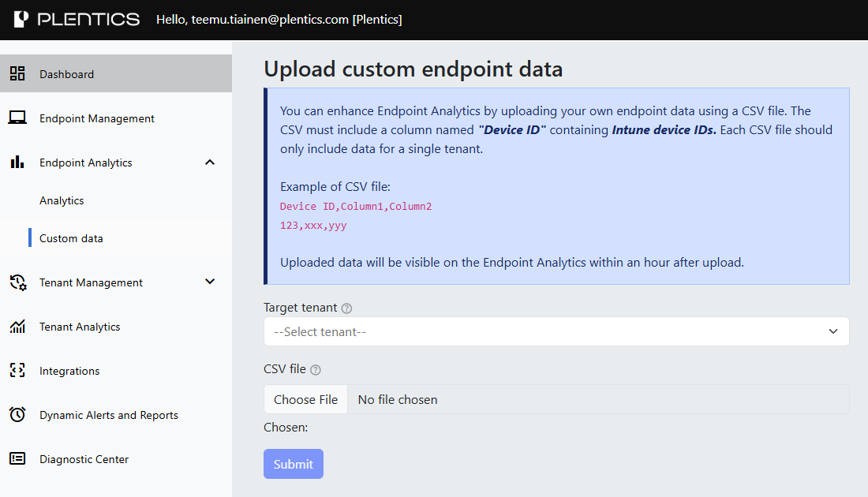This screenshot has height=497, width=868.
Task: Click help icon next to Target tenant
Action: click(347, 308)
